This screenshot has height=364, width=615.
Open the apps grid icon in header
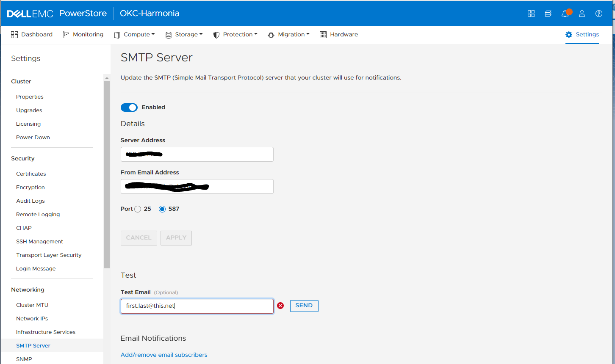point(531,14)
